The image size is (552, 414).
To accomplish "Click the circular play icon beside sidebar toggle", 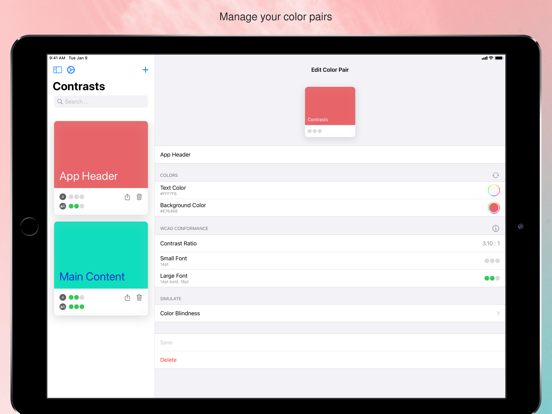I will (71, 70).
